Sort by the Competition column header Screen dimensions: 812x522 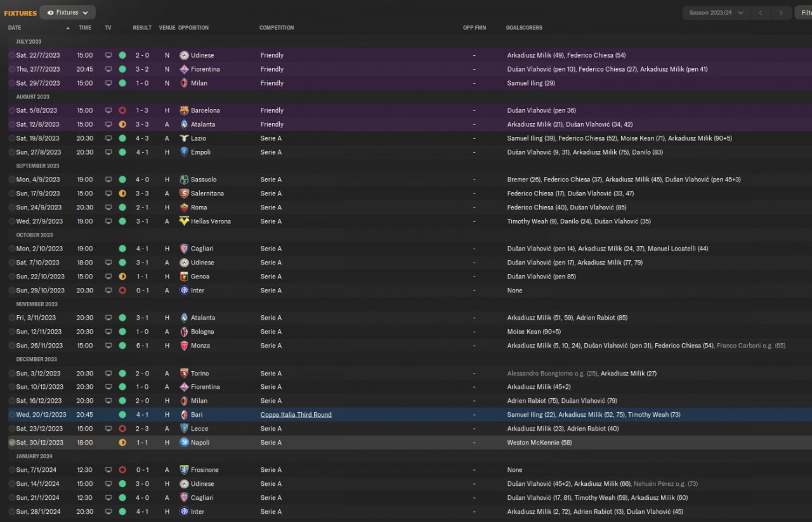(x=277, y=28)
